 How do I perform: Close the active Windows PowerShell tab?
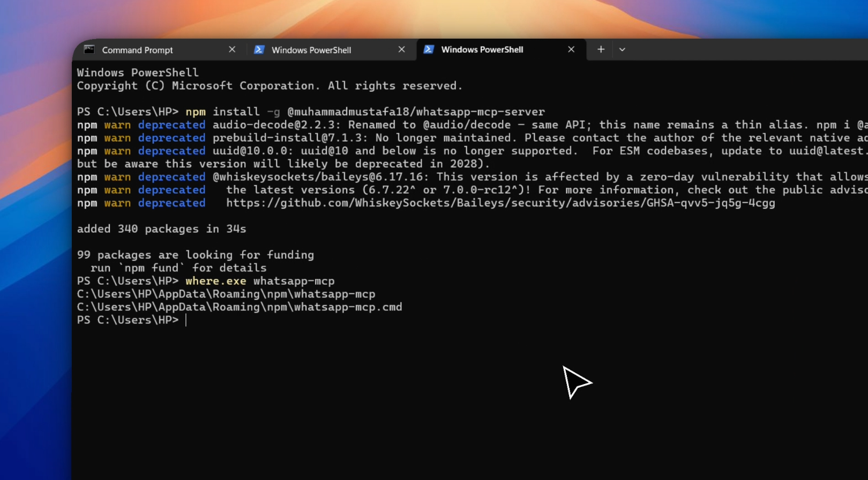coord(571,49)
